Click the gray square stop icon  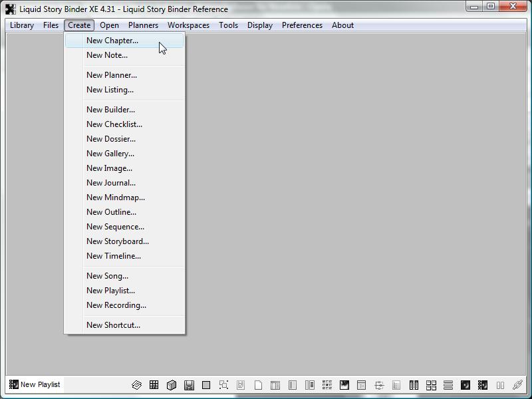pyautogui.click(x=206, y=385)
